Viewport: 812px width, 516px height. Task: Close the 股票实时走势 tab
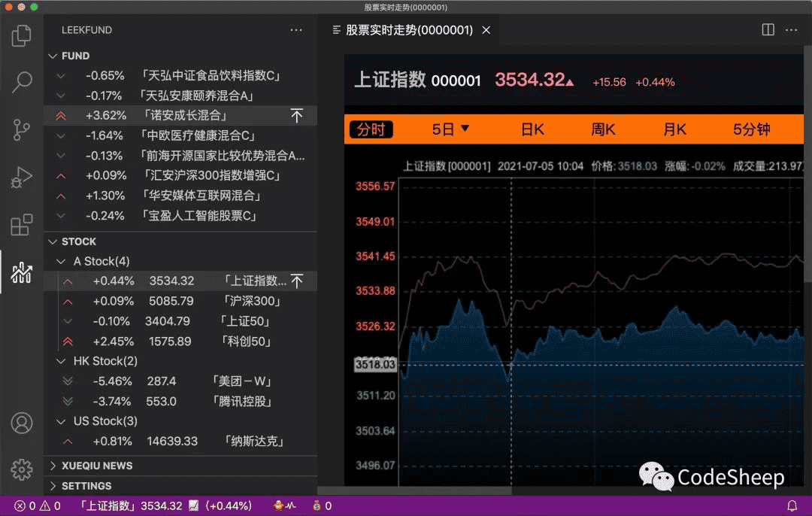pyautogui.click(x=486, y=30)
